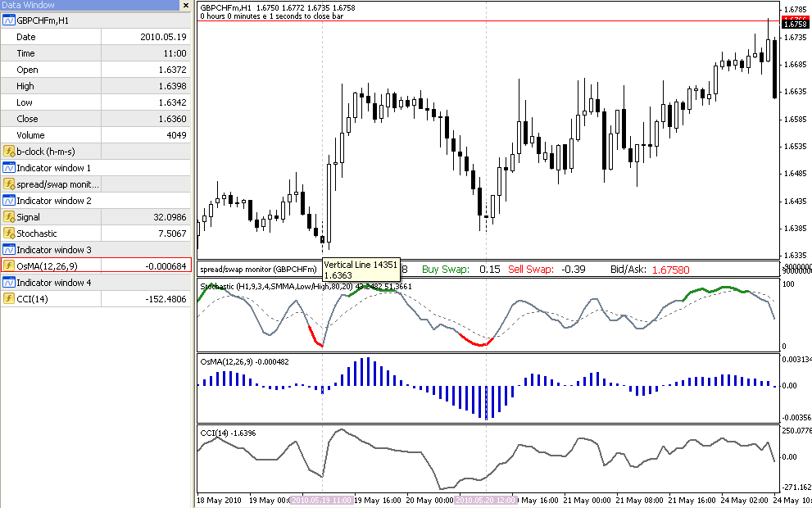Click the 2010.05.19 11:00 time-axis marker

321,501
